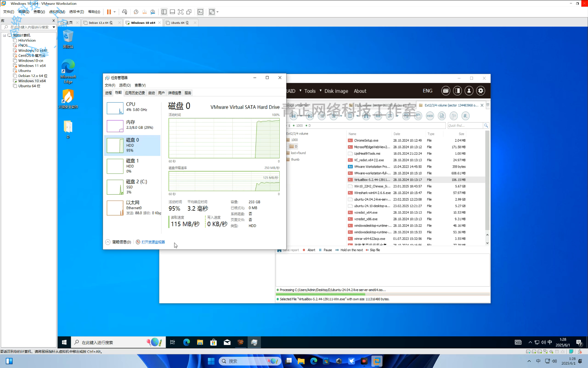Open Microsoft Store in the guest taskbar
The width and height of the screenshot is (588, 368).
click(213, 342)
